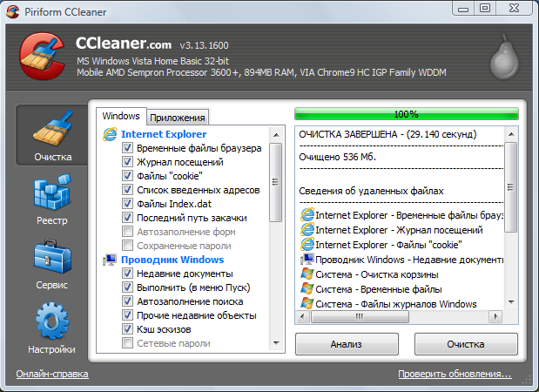Select 'ОЧИСТКА ЗАВЕРШЕНА' result line
539x392 pixels.
pos(387,134)
